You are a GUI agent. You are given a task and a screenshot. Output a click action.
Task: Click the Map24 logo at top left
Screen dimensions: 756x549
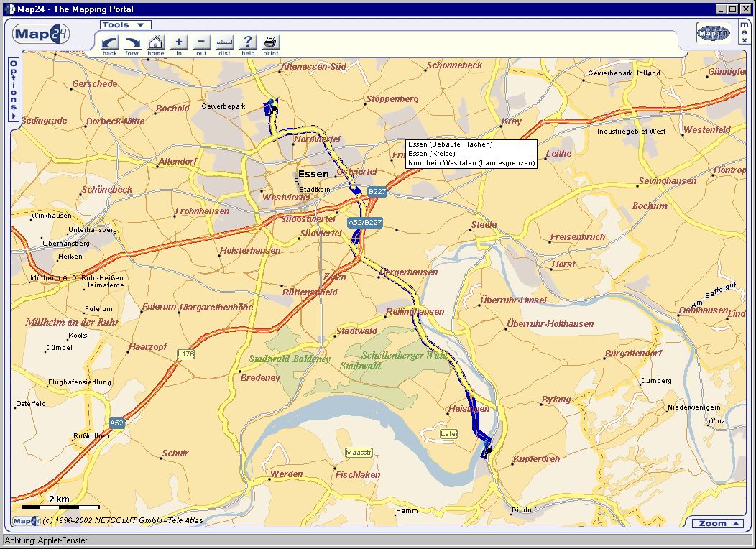pyautogui.click(x=40, y=34)
